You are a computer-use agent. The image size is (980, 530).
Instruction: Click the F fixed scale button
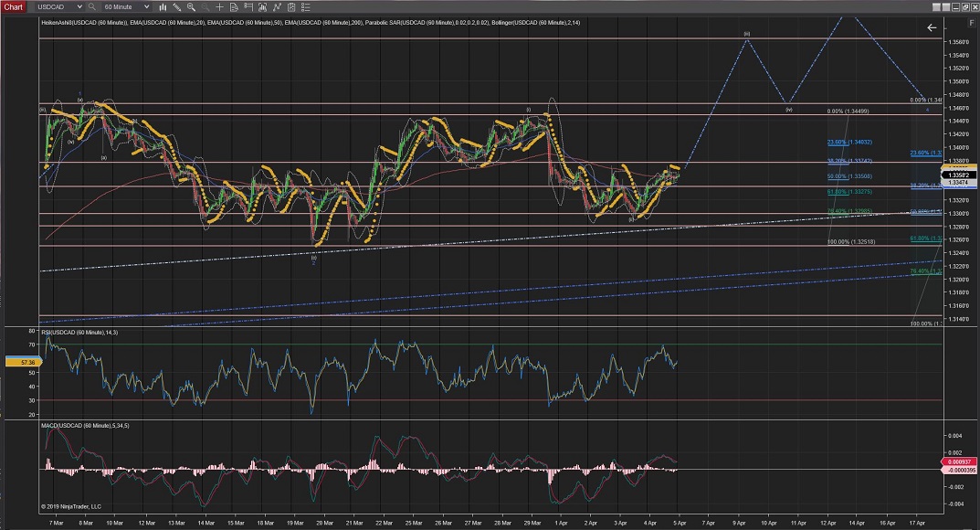tap(971, 23)
